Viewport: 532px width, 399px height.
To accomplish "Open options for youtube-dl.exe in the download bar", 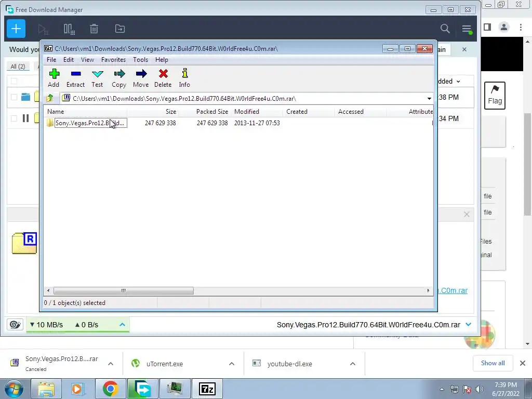I will click(x=353, y=364).
